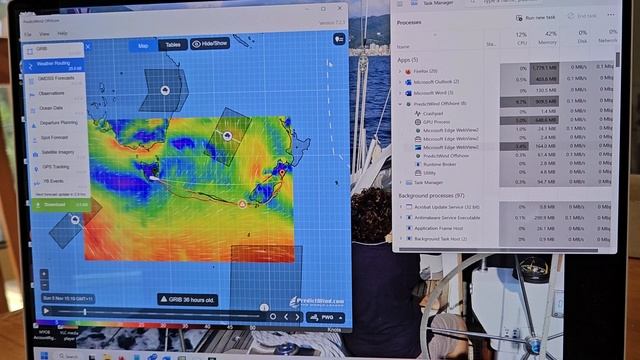
Task: Click End task in Task Manager
Action: (582, 16)
